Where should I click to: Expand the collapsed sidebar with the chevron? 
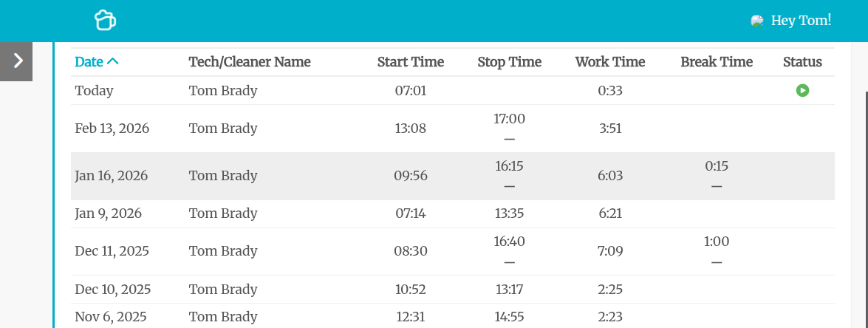pos(17,61)
